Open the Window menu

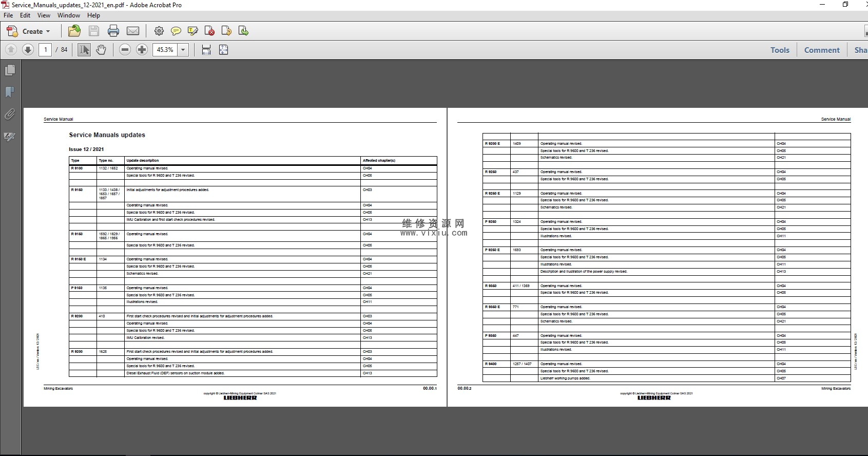coord(68,15)
